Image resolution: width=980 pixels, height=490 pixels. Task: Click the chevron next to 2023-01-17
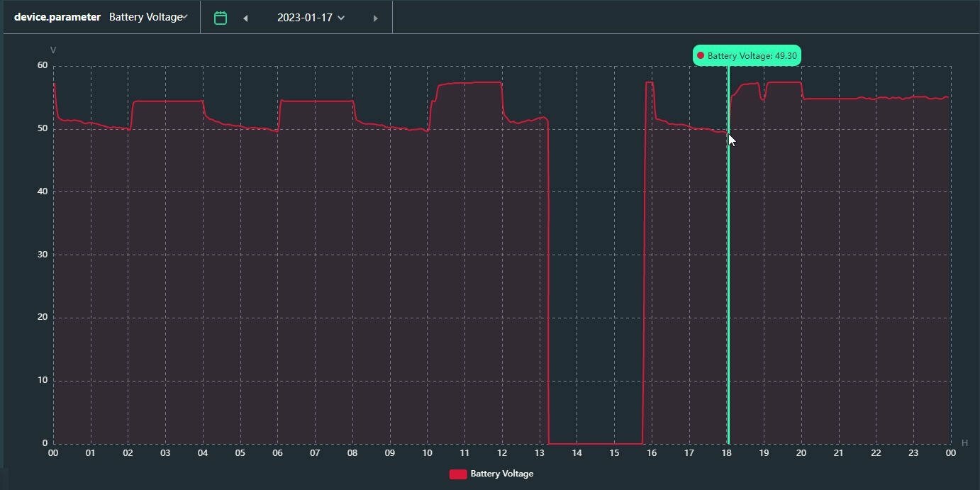[x=341, y=18]
